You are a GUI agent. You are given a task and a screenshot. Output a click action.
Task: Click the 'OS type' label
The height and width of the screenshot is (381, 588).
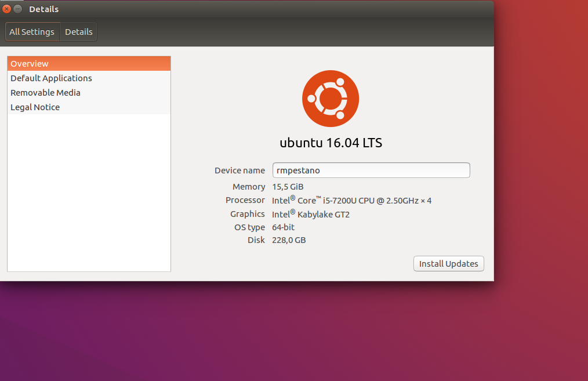coord(249,227)
